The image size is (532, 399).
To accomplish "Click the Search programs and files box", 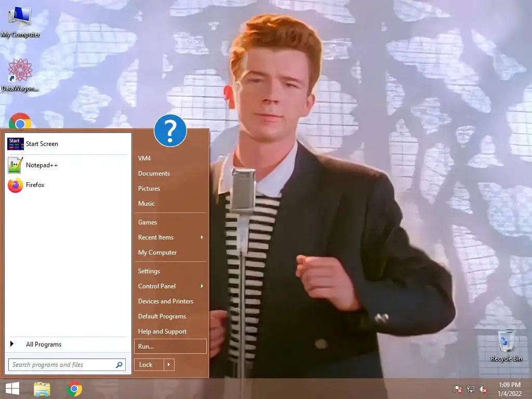I will tap(67, 365).
